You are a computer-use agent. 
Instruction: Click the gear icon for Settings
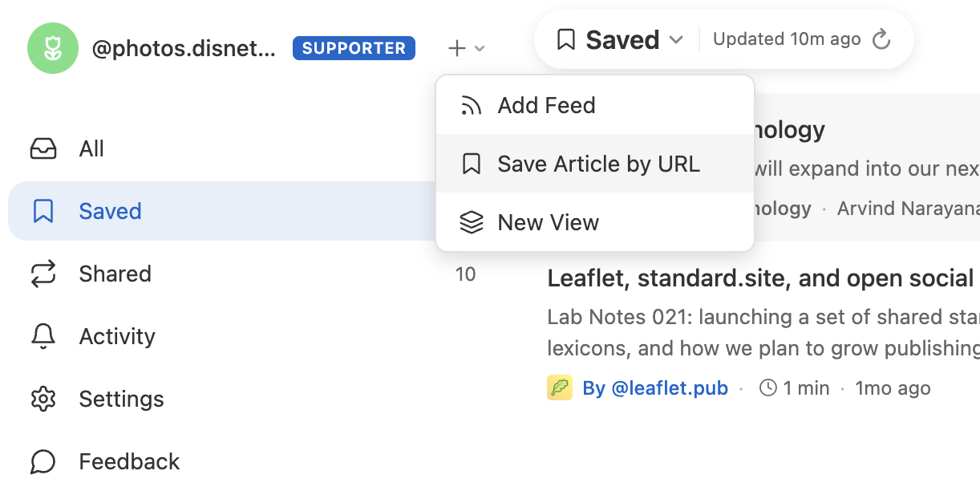click(x=43, y=400)
